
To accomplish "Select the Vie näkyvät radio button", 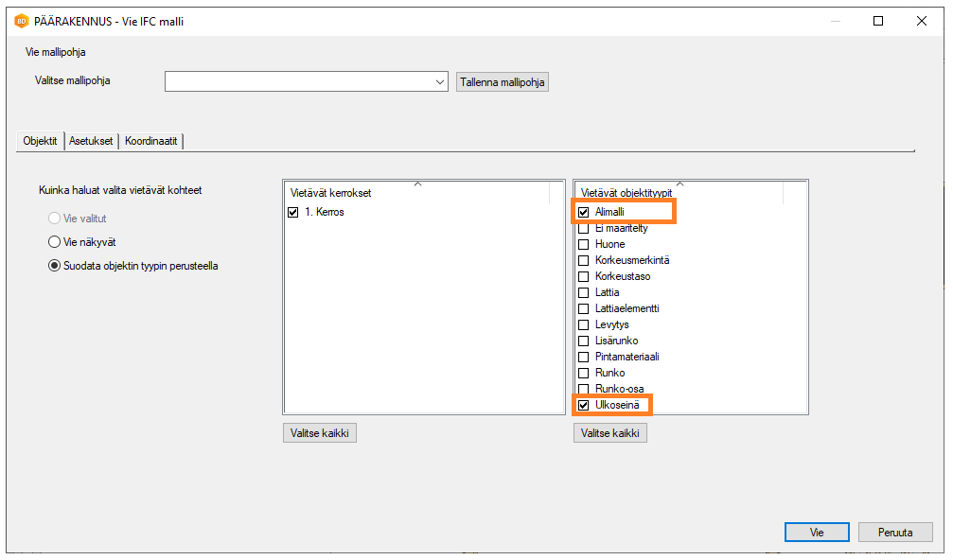I will click(55, 242).
